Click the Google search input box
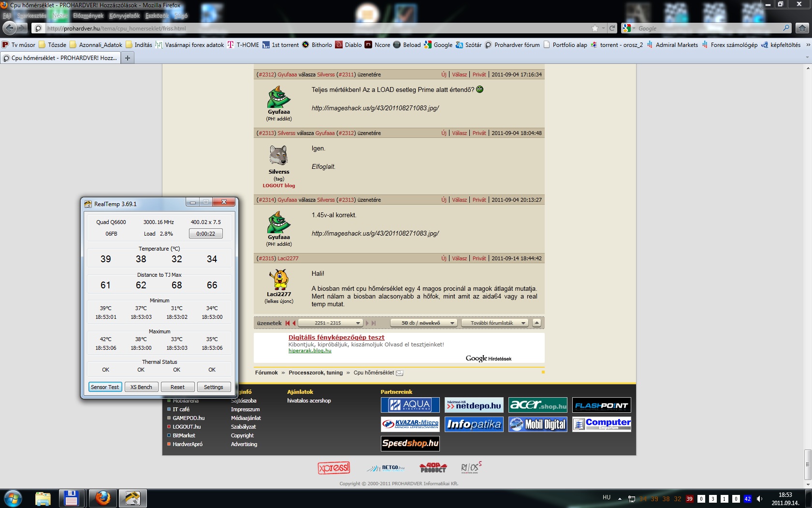Screen dimensions: 812x508 (709, 28)
